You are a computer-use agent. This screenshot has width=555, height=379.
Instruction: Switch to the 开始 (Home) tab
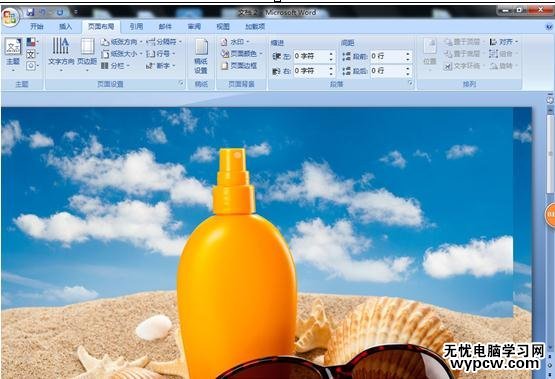point(37,27)
